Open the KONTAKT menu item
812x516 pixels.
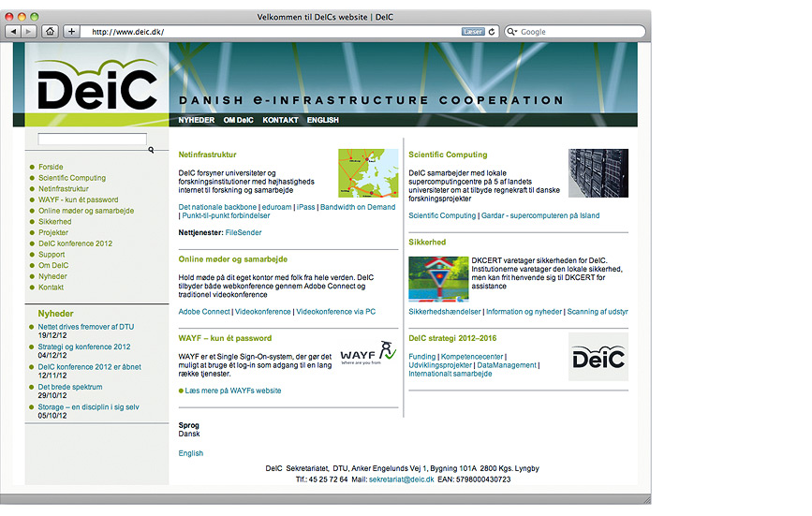point(280,120)
